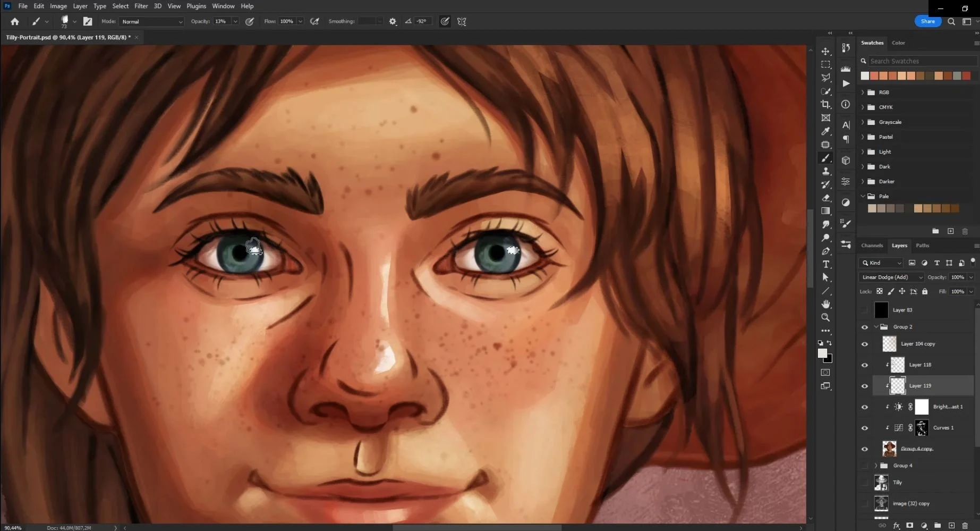Toggle the lock all padlock
This screenshot has width=980, height=531.
click(x=925, y=291)
